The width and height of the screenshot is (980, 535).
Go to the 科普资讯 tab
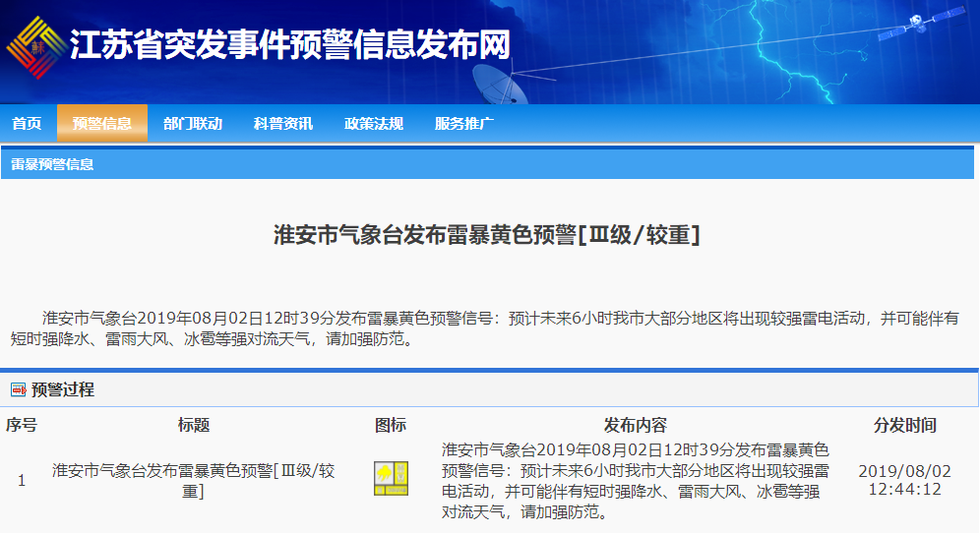point(283,124)
